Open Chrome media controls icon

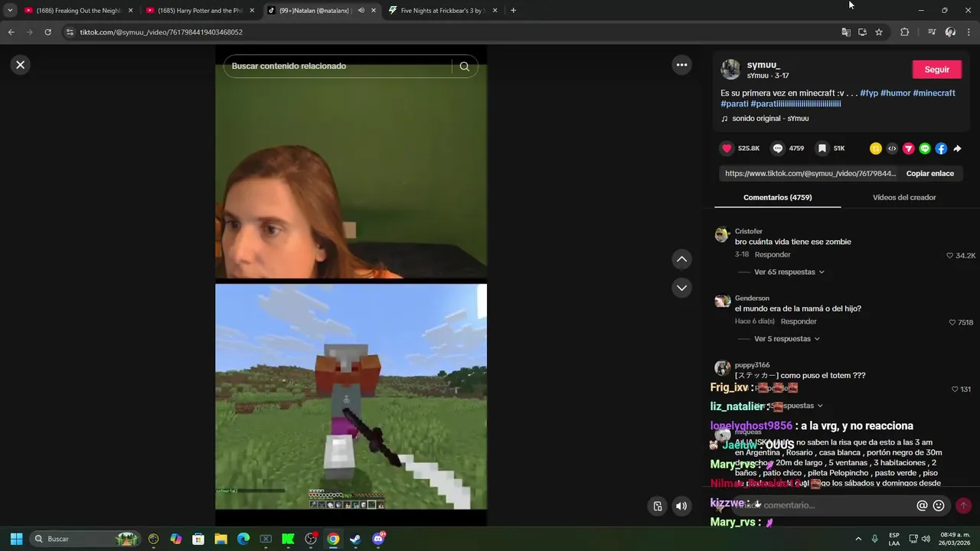tap(931, 32)
